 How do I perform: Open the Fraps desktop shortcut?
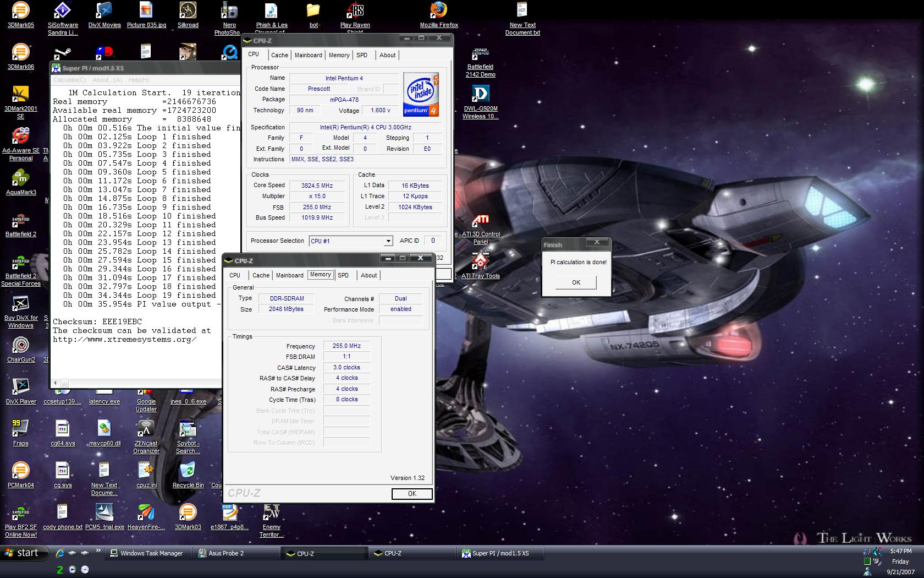20,433
